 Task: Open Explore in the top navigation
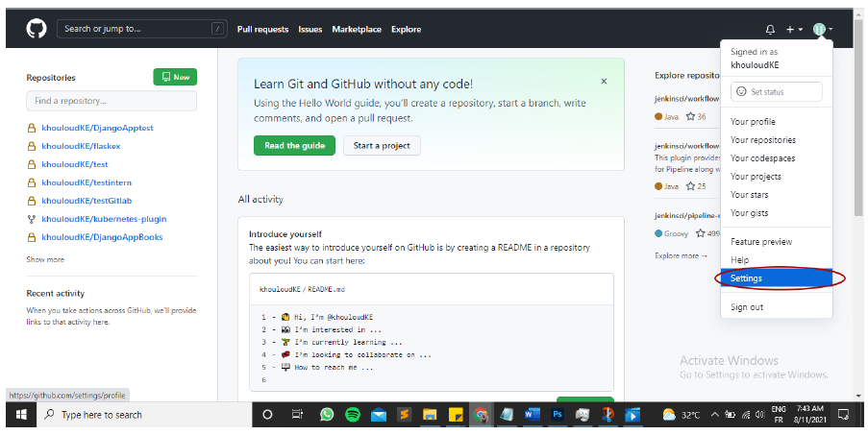407,30
